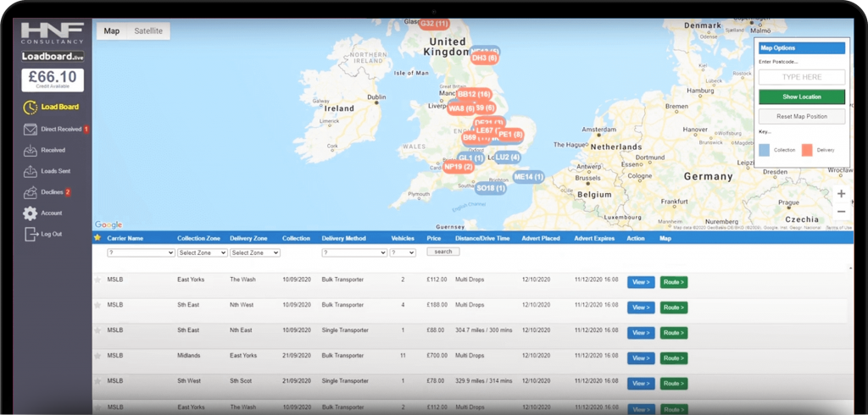The height and width of the screenshot is (415, 868).
Task: Open the Received inbox tray icon
Action: 30,151
